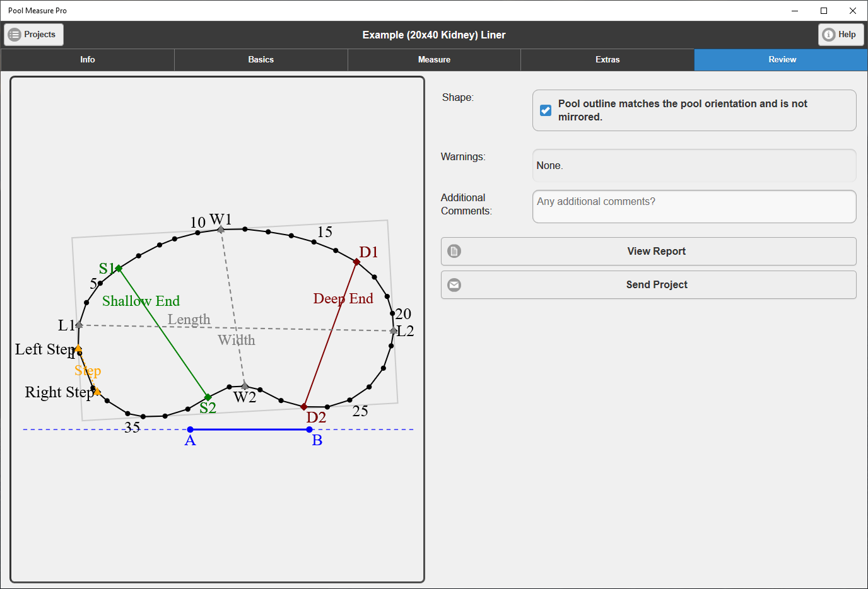This screenshot has height=589, width=868.
Task: Go to the Measure tab
Action: [434, 60]
